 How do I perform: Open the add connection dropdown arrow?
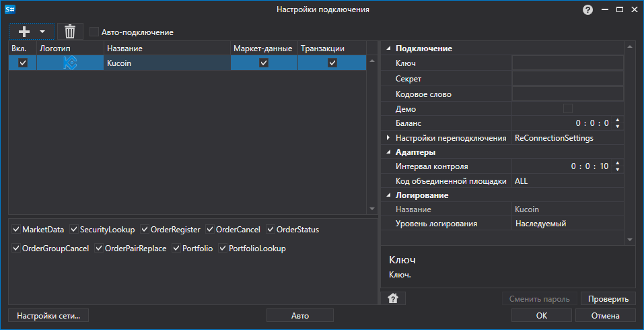(42, 32)
